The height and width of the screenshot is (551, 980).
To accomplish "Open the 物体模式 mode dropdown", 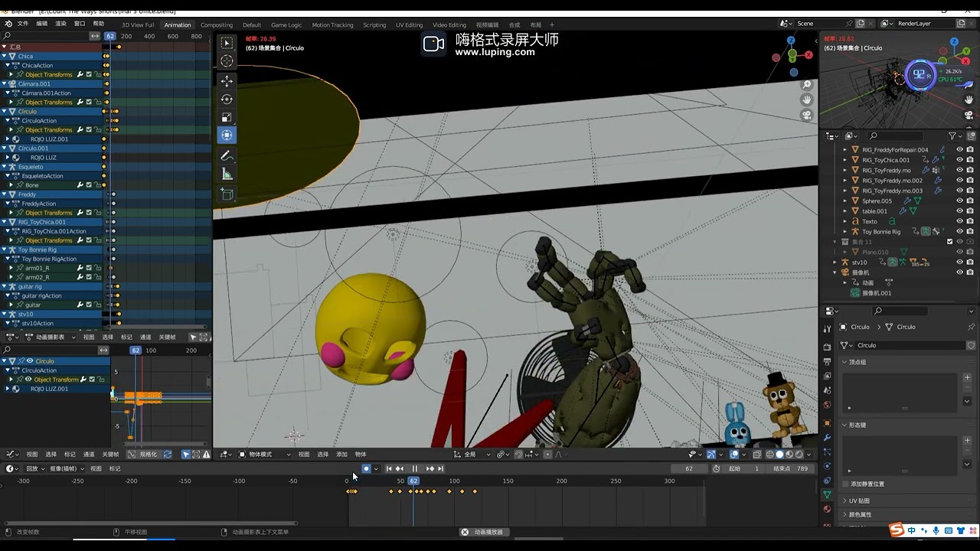I will pyautogui.click(x=265, y=454).
